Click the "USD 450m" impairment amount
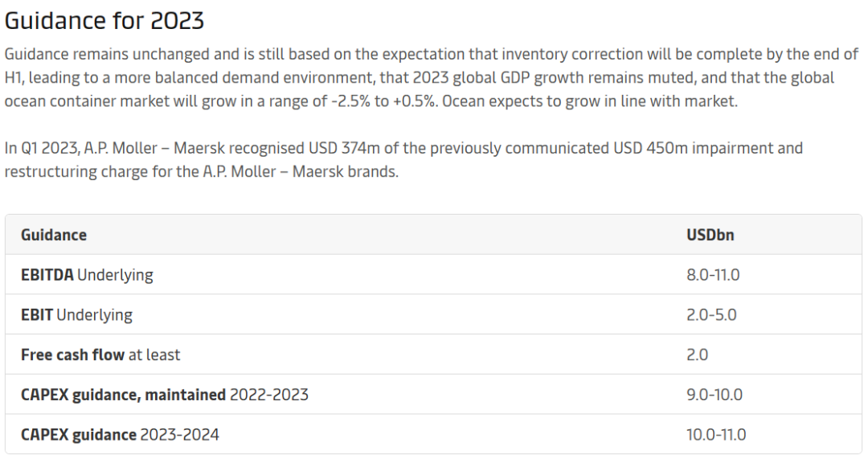Viewport: 868px width, 459px height. (649, 149)
